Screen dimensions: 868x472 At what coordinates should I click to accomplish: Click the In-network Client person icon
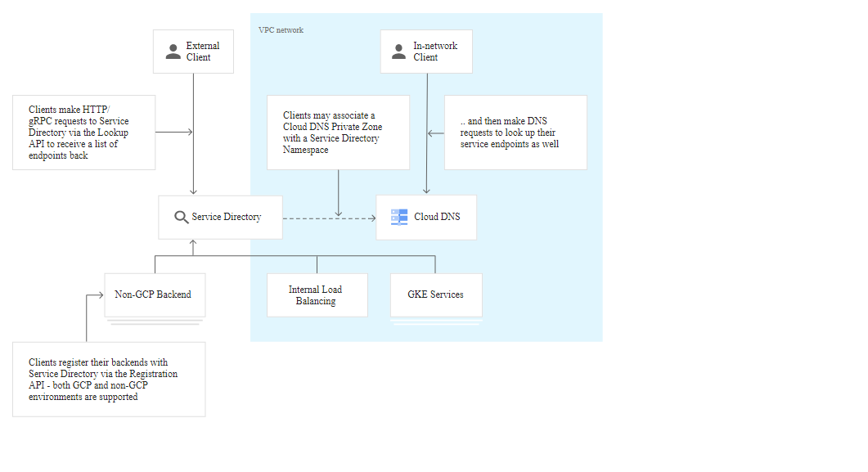coord(398,52)
